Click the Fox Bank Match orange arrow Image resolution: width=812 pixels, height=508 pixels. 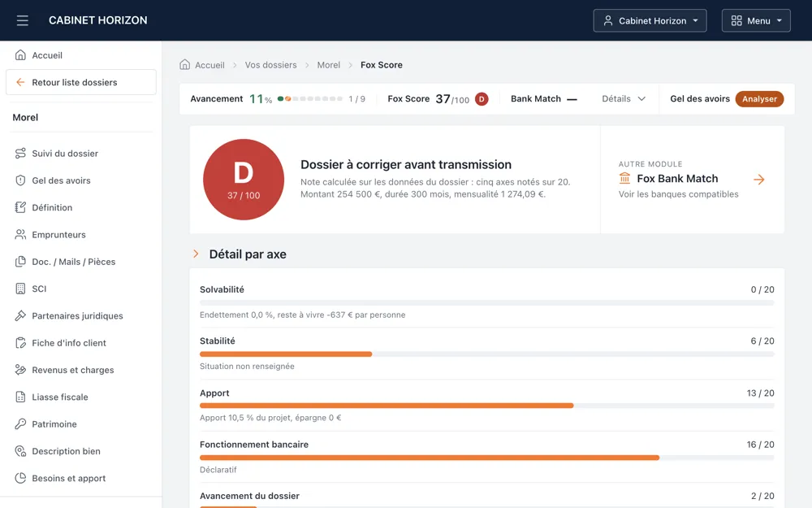758,180
